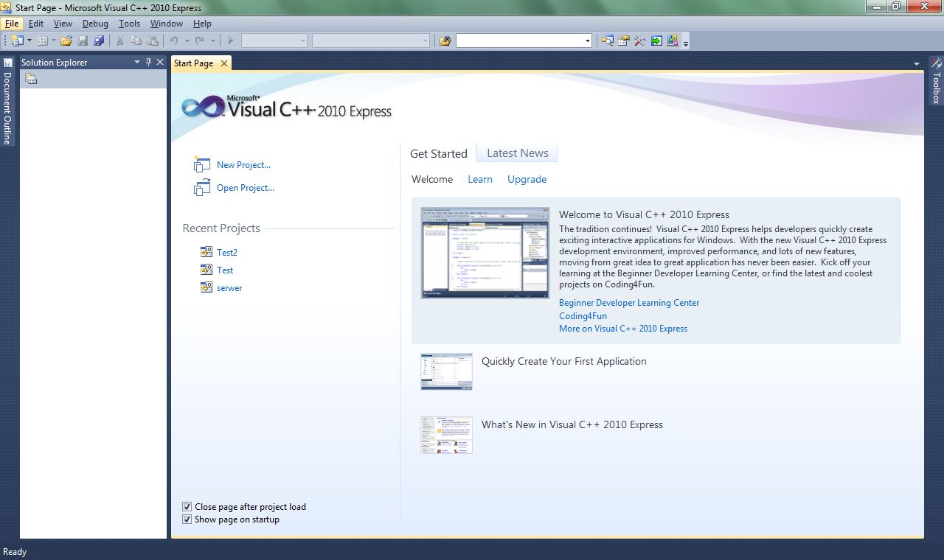The image size is (944, 560).
Task: Click the Open File folder icon
Action: 66,41
